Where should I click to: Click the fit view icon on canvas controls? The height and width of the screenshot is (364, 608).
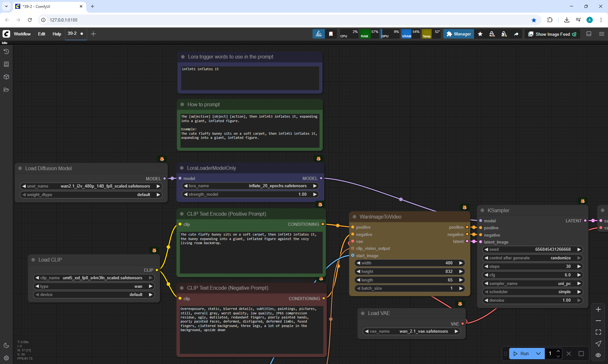click(598, 332)
